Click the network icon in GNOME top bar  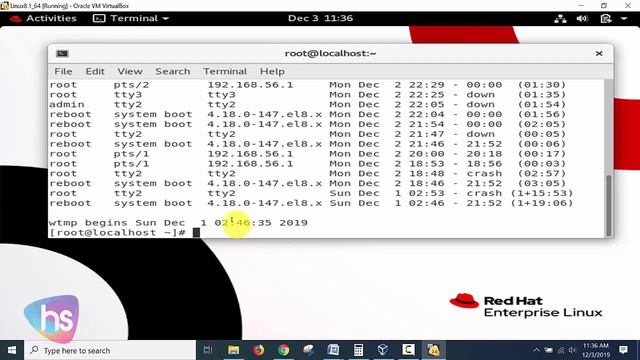tap(560, 19)
